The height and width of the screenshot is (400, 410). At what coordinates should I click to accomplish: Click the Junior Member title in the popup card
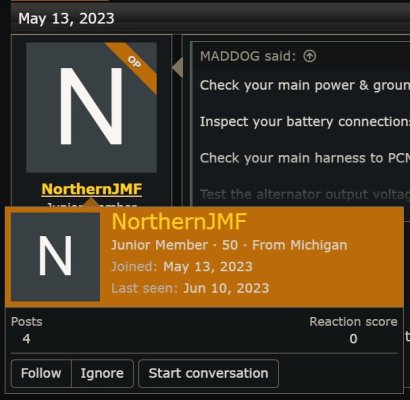point(159,245)
